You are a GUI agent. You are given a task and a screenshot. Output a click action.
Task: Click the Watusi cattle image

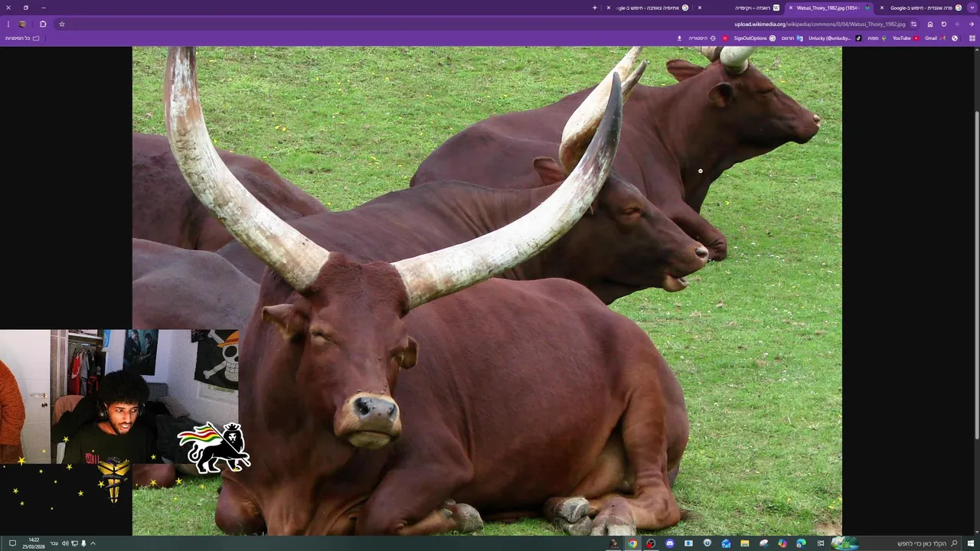pos(487,291)
